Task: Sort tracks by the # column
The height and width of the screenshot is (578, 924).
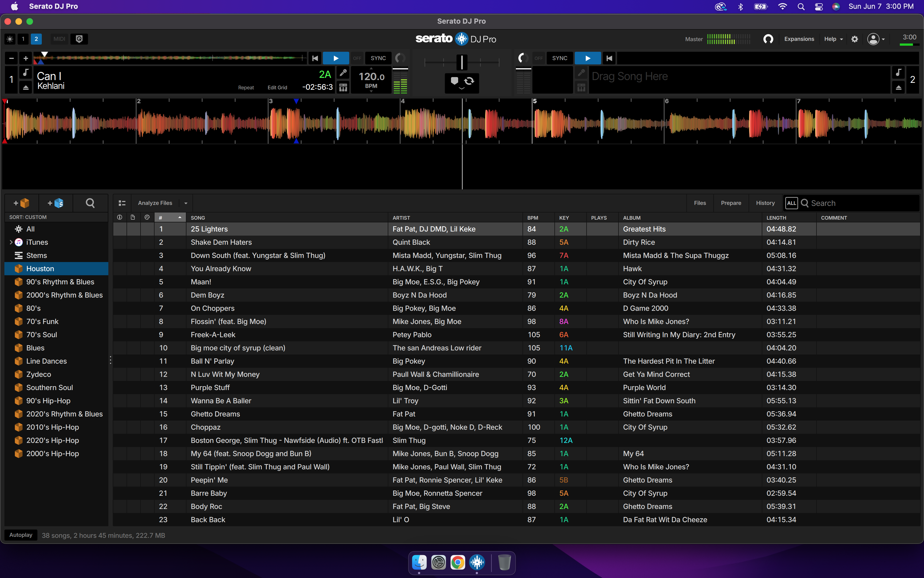Action: (x=170, y=217)
